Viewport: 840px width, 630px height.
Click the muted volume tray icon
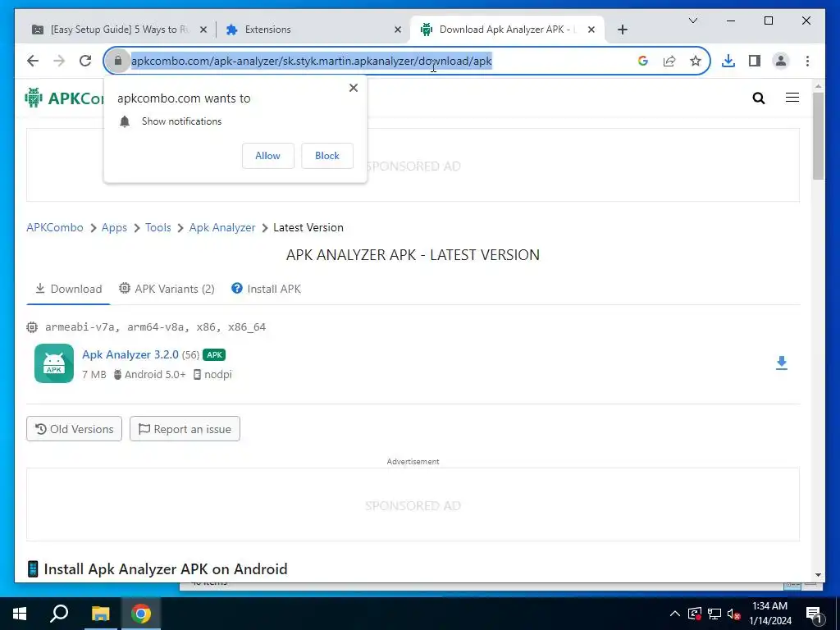point(733,614)
